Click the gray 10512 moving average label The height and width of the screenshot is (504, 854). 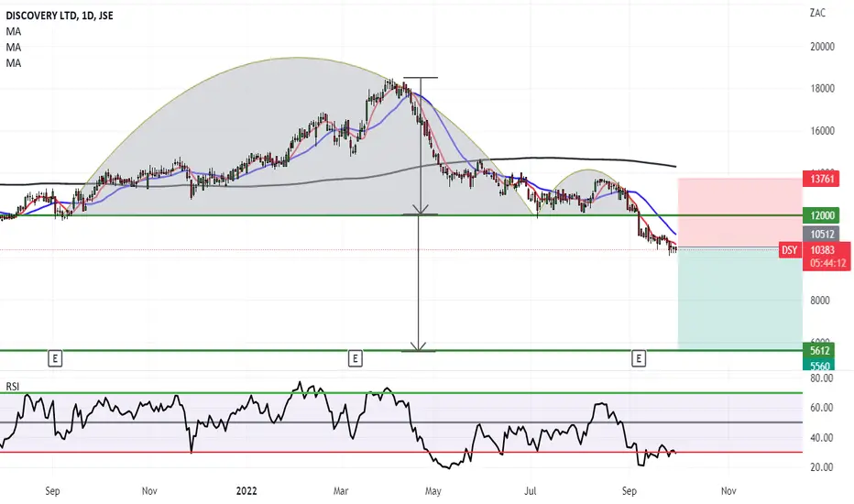tap(821, 235)
